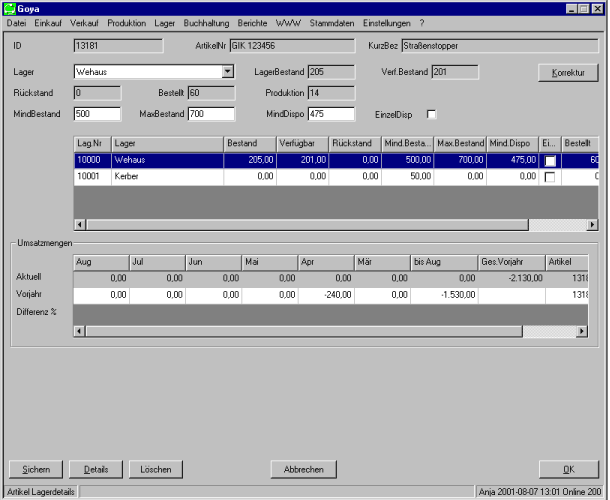Open the Berichte menu

pyautogui.click(x=252, y=23)
